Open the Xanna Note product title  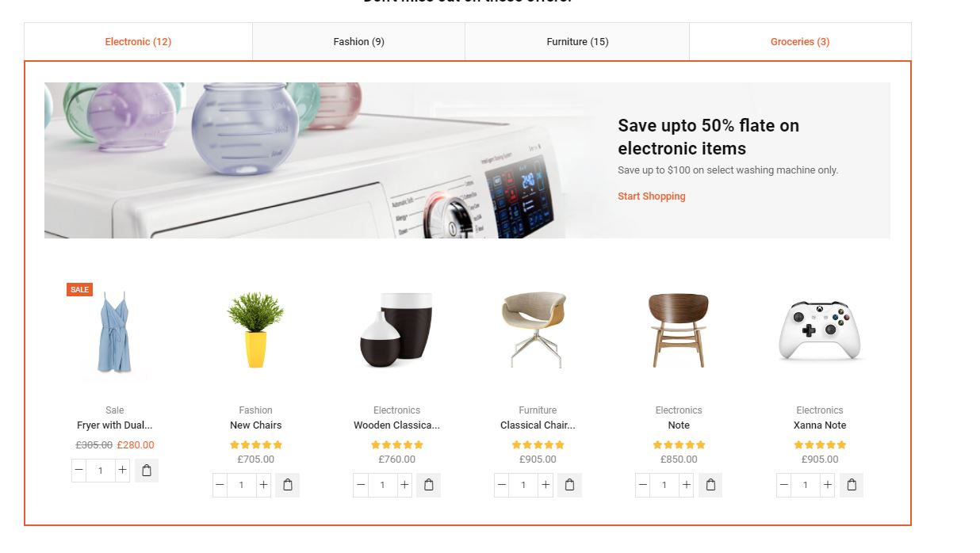[x=820, y=425]
